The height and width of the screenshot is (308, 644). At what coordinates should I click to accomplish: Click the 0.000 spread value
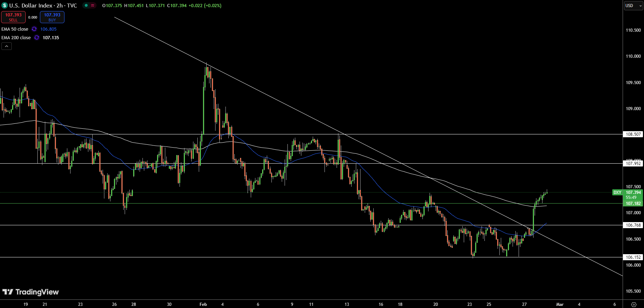(x=33, y=17)
